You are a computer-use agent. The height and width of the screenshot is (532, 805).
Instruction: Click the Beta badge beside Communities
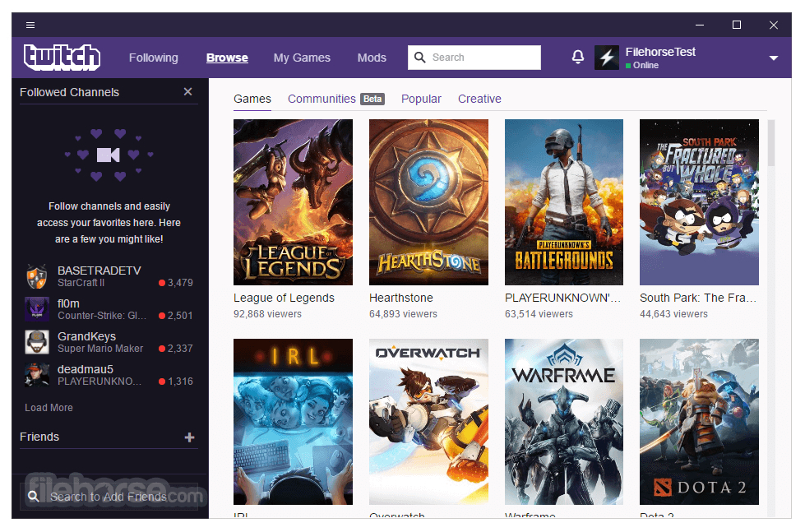372,99
